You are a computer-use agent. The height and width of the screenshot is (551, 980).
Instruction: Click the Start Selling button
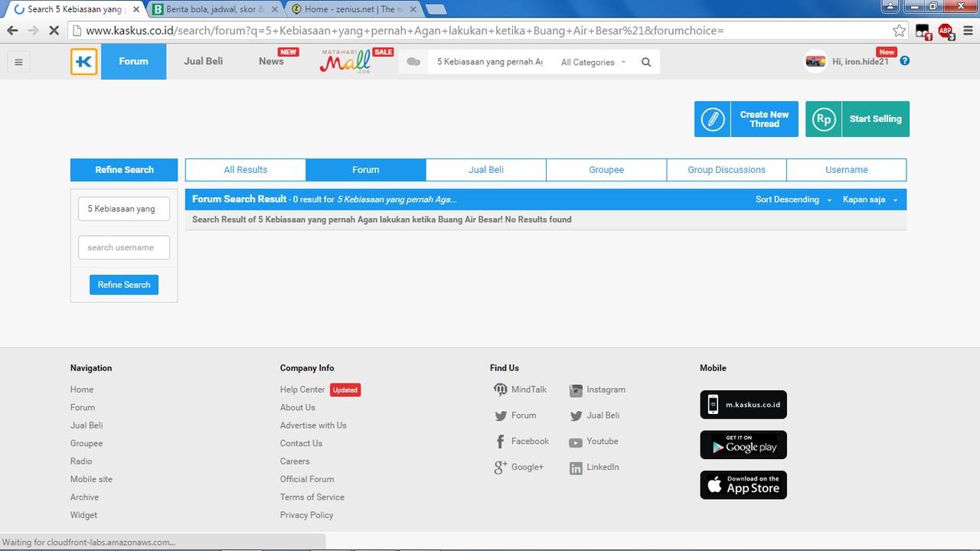[x=857, y=119]
